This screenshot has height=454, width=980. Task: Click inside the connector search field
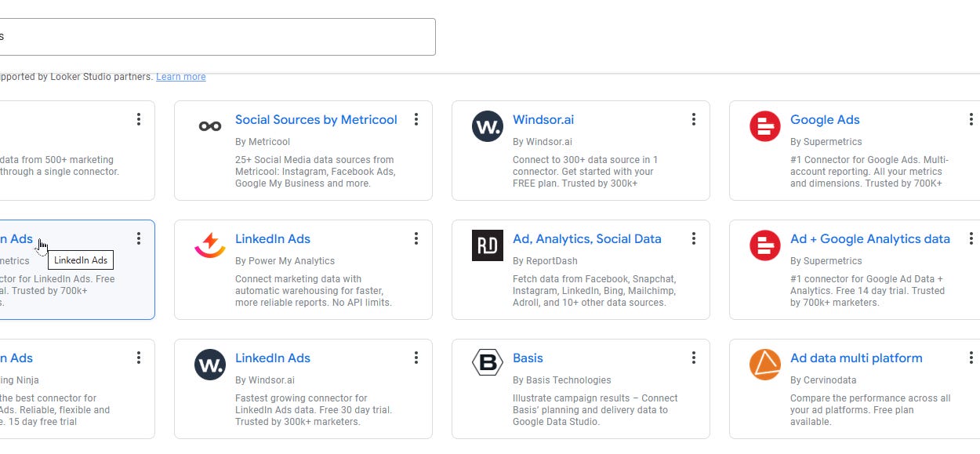click(217, 37)
